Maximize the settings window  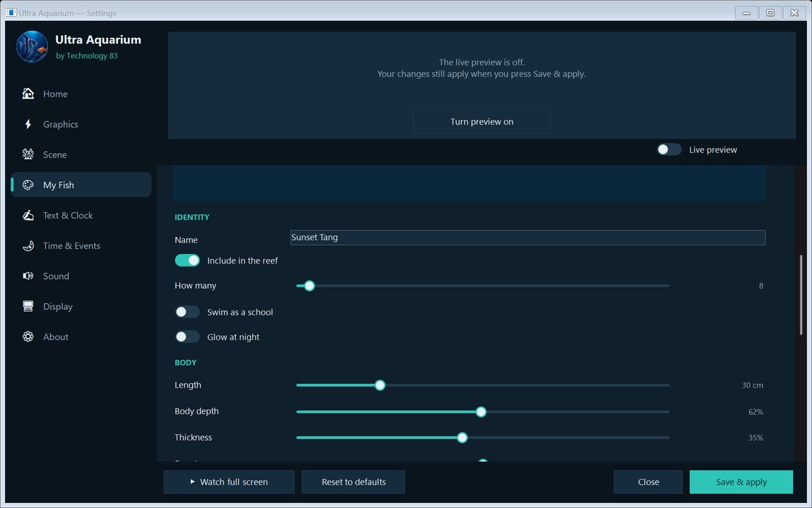[x=770, y=12]
